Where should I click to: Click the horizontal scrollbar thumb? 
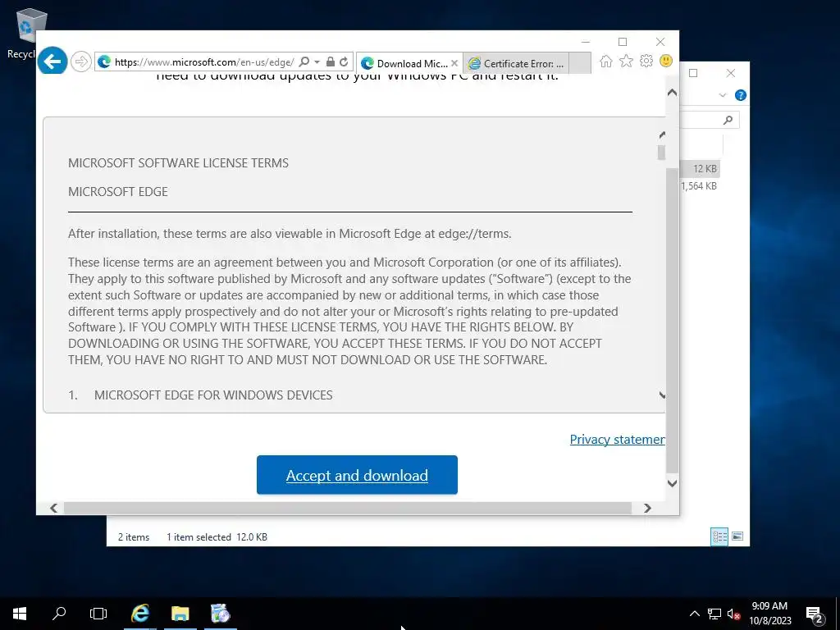348,508
